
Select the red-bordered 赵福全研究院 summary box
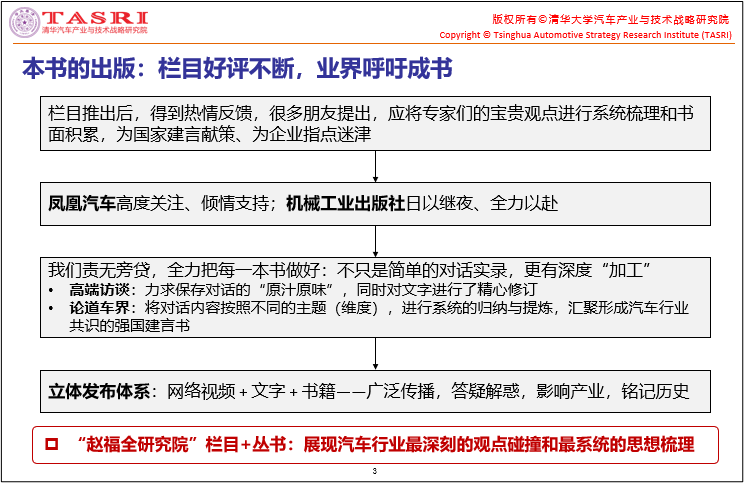376,443
